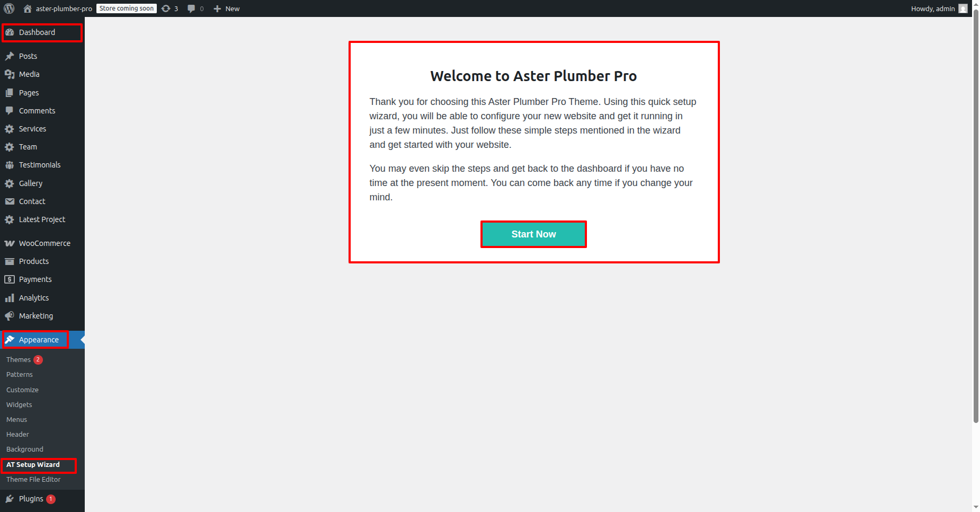
Task: Click the Testimonials sidebar icon
Action: [x=10, y=165]
